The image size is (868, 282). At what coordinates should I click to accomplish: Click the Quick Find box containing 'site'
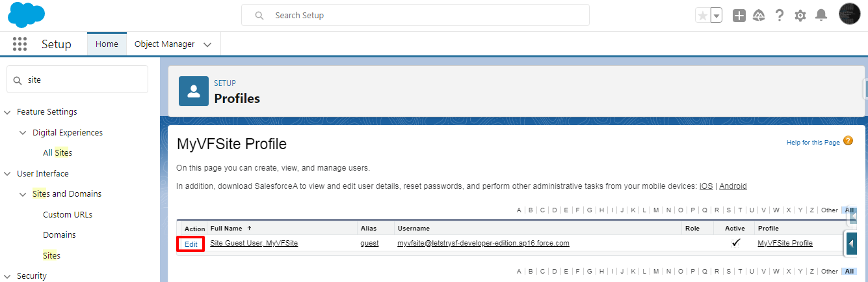click(x=77, y=79)
